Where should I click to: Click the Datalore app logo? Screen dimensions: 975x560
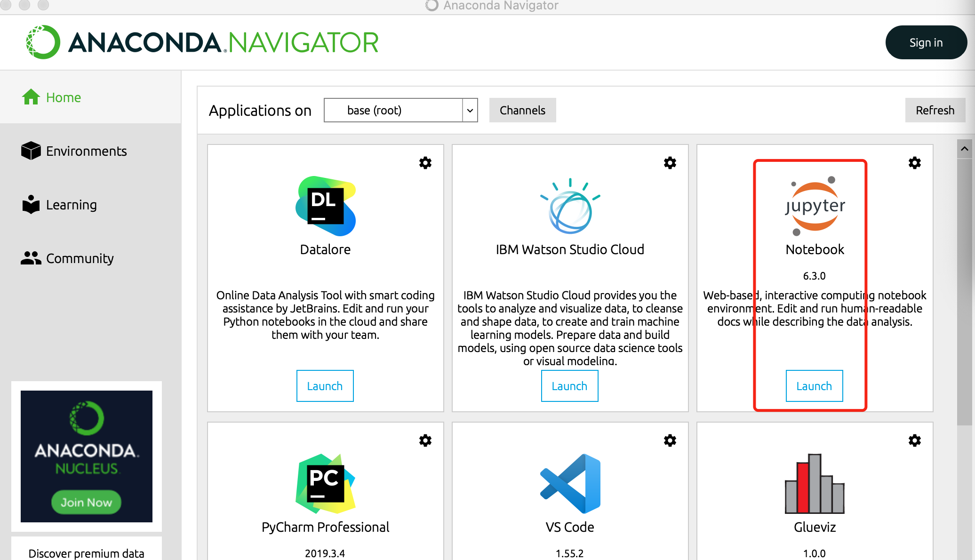click(325, 206)
